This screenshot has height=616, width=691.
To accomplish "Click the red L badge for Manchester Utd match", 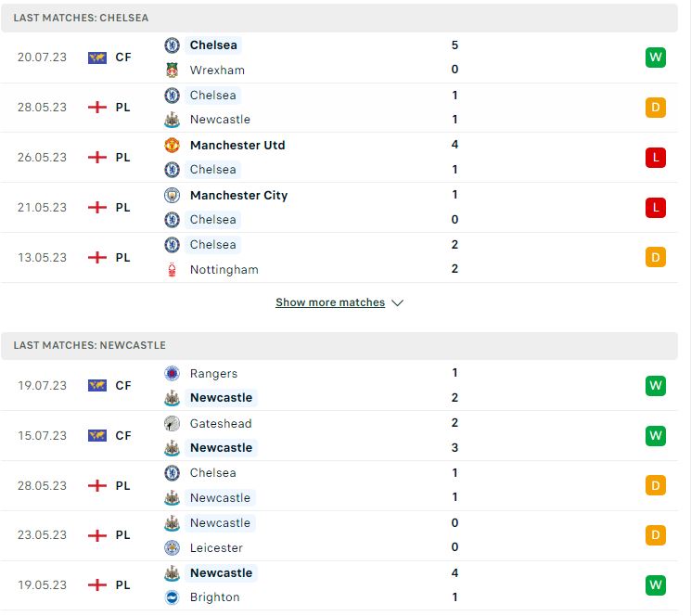I will (656, 158).
